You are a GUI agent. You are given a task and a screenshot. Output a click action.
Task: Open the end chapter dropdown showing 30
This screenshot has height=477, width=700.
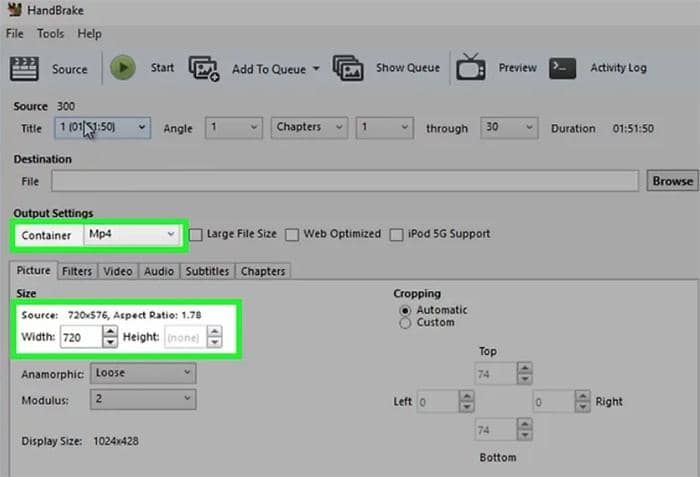tap(509, 128)
